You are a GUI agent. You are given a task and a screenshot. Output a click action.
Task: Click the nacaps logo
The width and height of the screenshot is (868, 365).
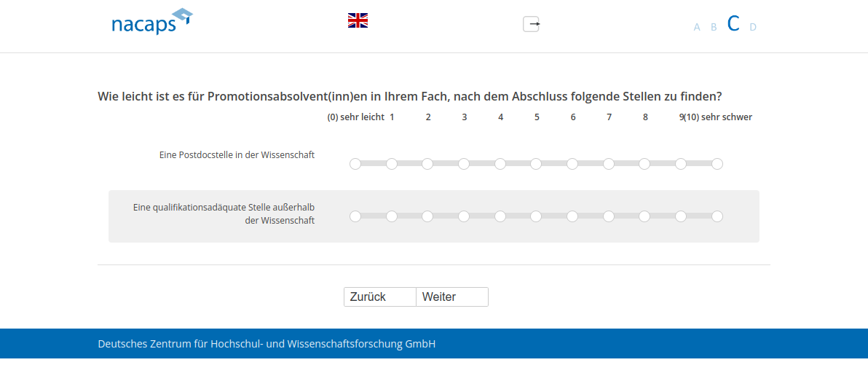(151, 22)
